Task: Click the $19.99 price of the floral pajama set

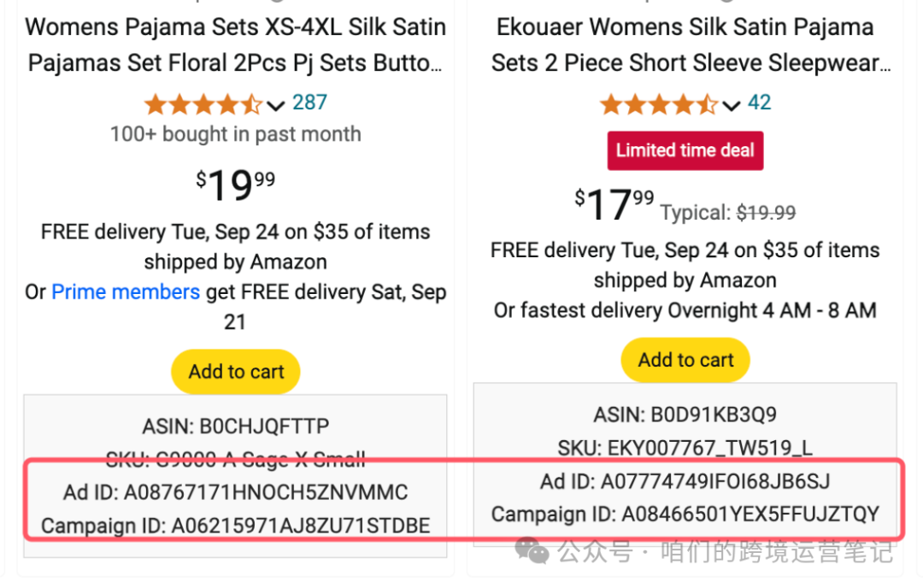Action: pos(235,185)
